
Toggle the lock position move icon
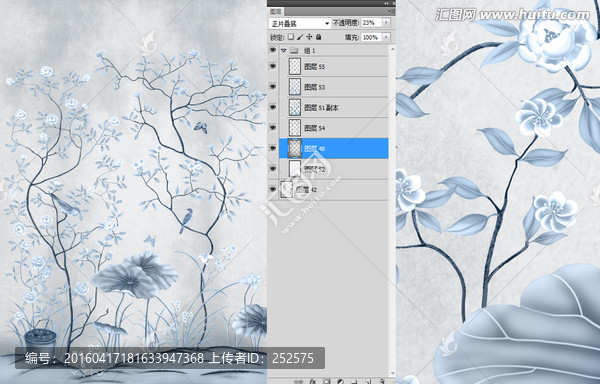(309, 37)
